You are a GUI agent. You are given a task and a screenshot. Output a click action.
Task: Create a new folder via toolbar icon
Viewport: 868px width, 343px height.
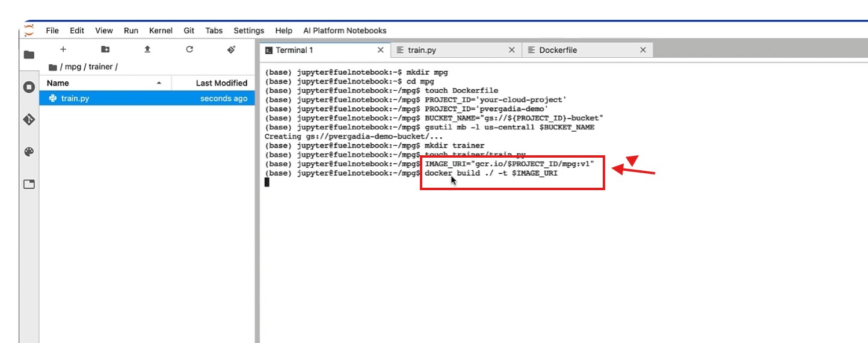pyautogui.click(x=105, y=49)
